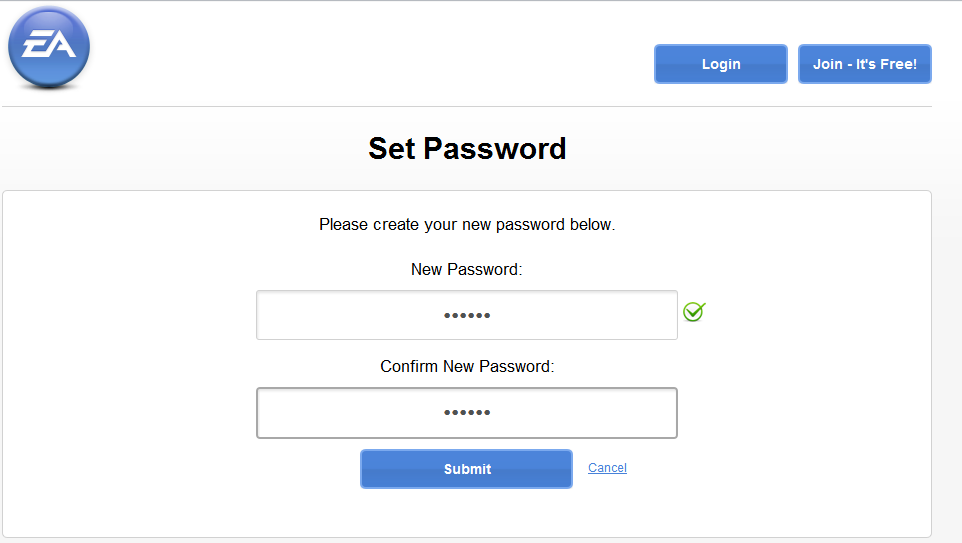
Task: Open the Login page button
Action: click(x=721, y=64)
